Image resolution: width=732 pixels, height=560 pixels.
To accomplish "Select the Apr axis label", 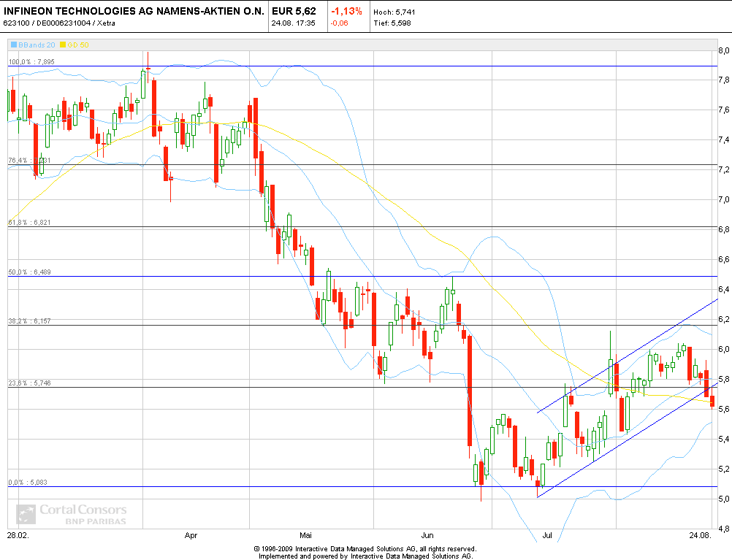I will [190, 535].
